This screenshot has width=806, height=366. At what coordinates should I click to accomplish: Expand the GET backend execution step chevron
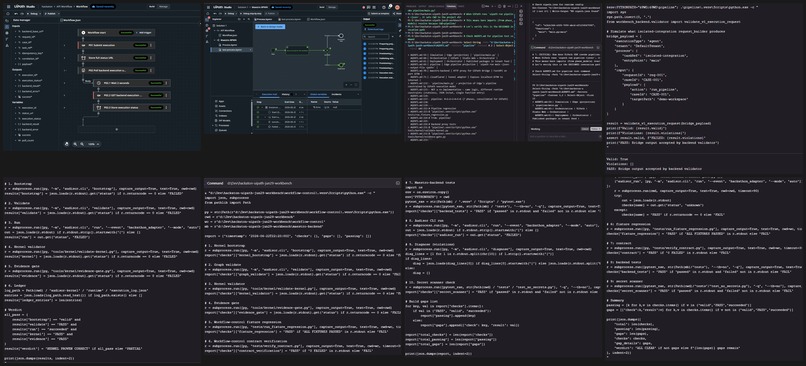click(64, 95)
